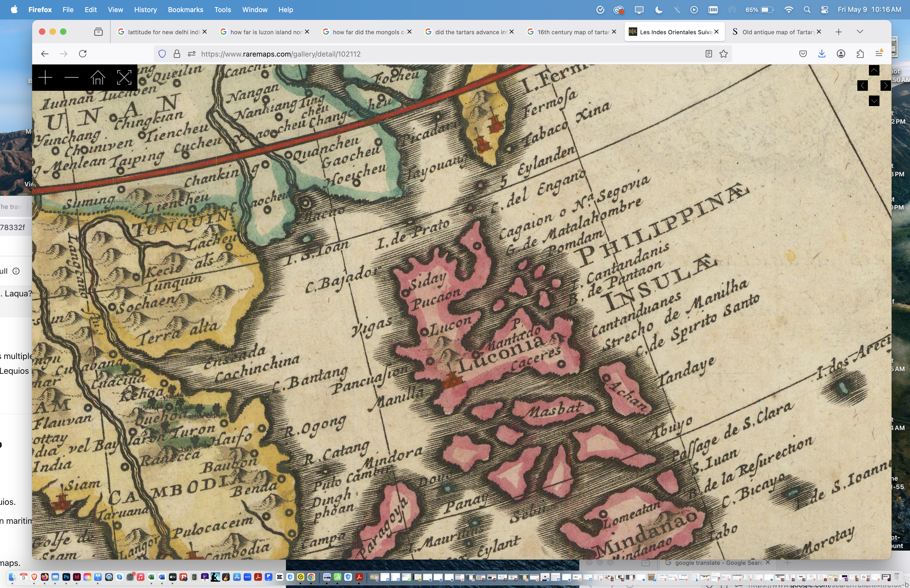Pan the map up with arrow
910x588 pixels.
click(874, 70)
